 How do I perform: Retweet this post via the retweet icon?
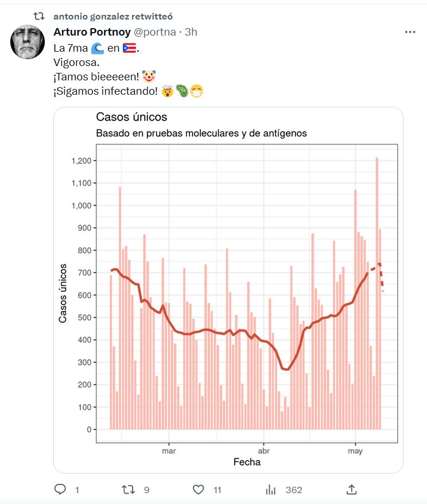pos(129,490)
